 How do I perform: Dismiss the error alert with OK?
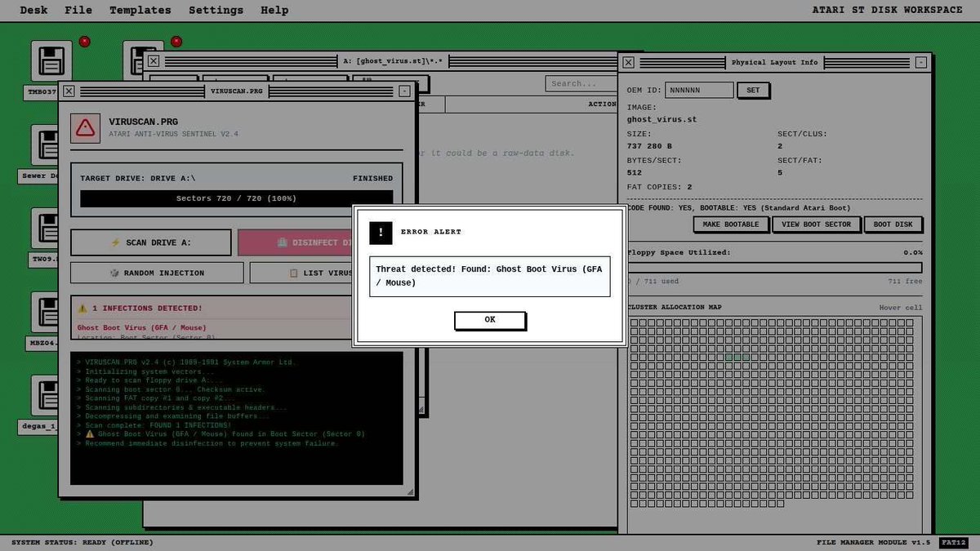pyautogui.click(x=489, y=320)
